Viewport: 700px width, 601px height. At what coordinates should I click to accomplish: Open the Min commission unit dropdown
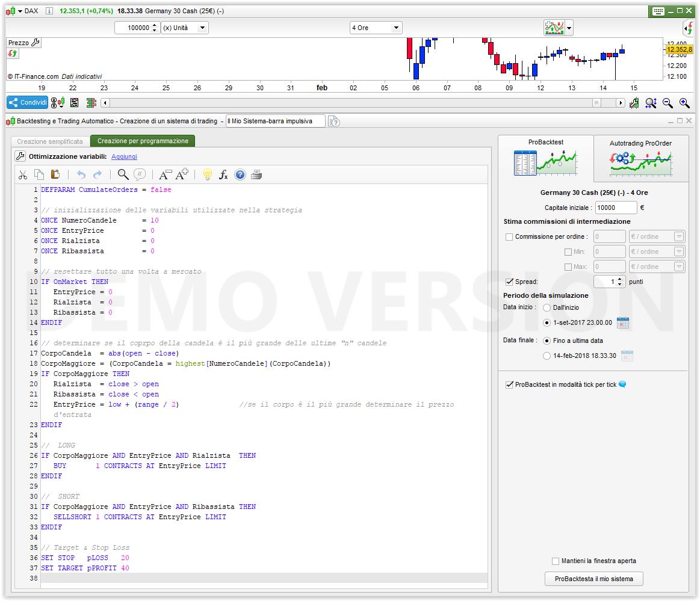pyautogui.click(x=679, y=251)
